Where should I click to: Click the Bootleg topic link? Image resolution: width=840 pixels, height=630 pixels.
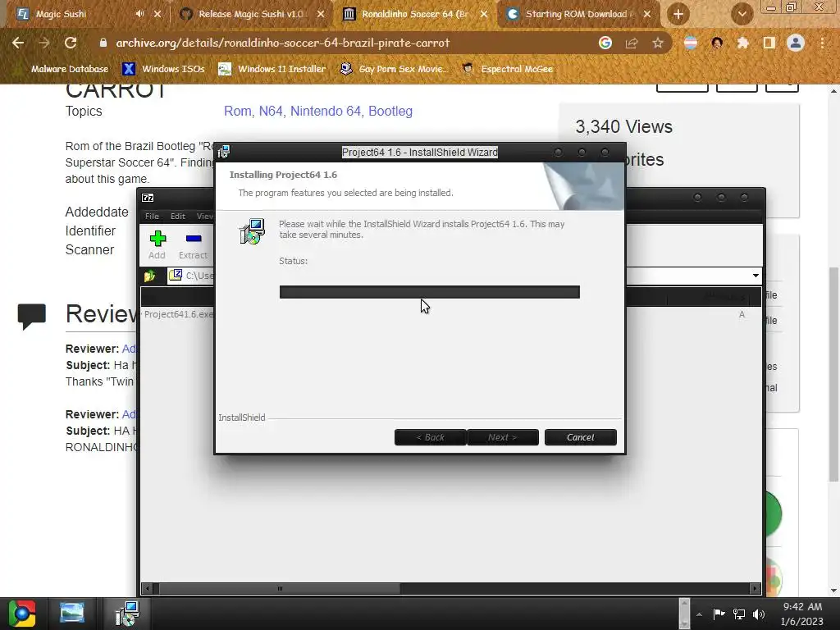(x=390, y=111)
